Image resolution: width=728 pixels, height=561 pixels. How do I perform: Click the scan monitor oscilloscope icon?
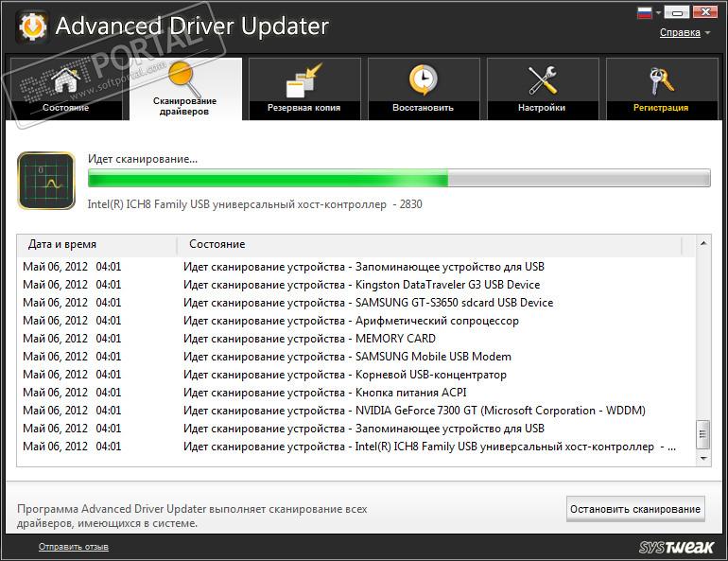click(46, 181)
